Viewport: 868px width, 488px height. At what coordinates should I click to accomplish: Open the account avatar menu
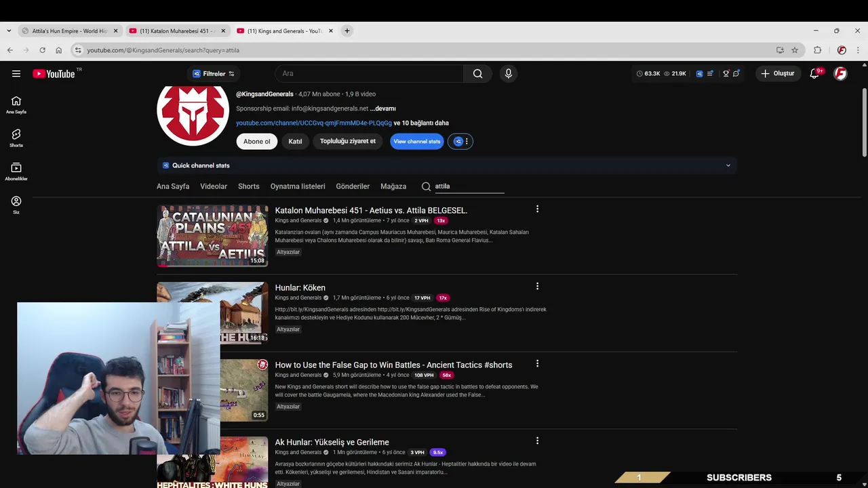click(840, 74)
